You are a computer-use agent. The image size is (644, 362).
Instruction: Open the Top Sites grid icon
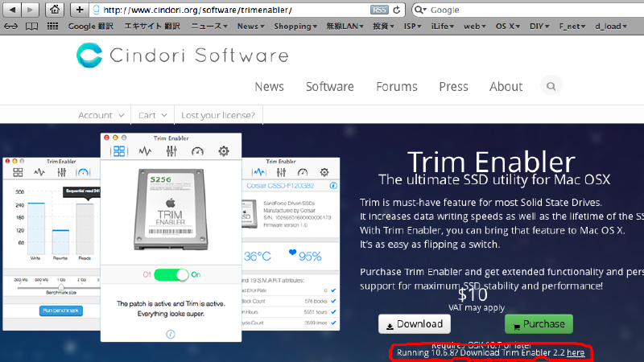(52, 27)
